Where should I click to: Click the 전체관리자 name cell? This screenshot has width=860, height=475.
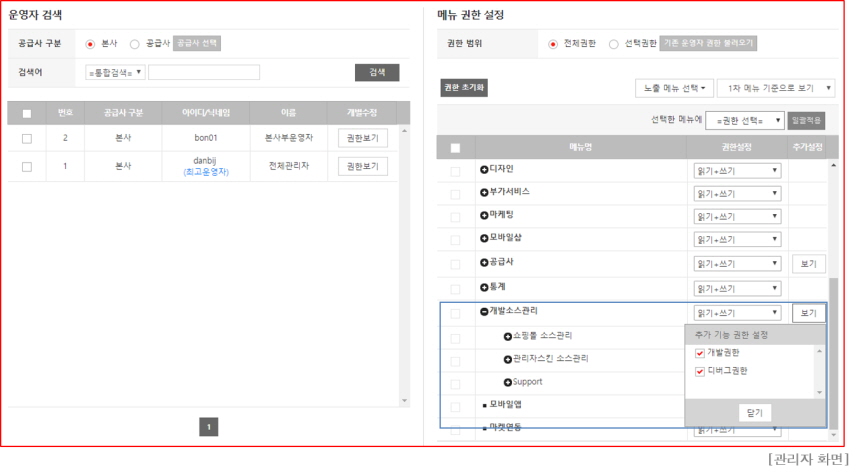[288, 166]
